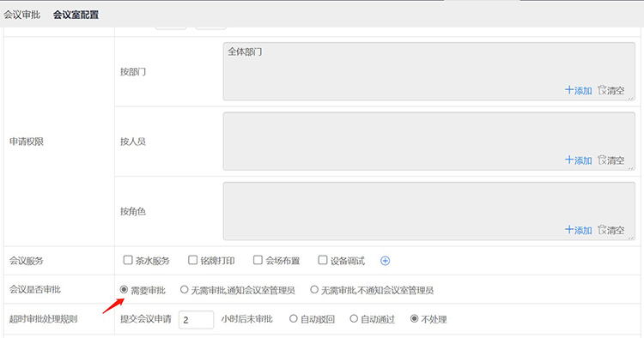
Task: Select the 不处理 radio button
Action: coord(415,319)
